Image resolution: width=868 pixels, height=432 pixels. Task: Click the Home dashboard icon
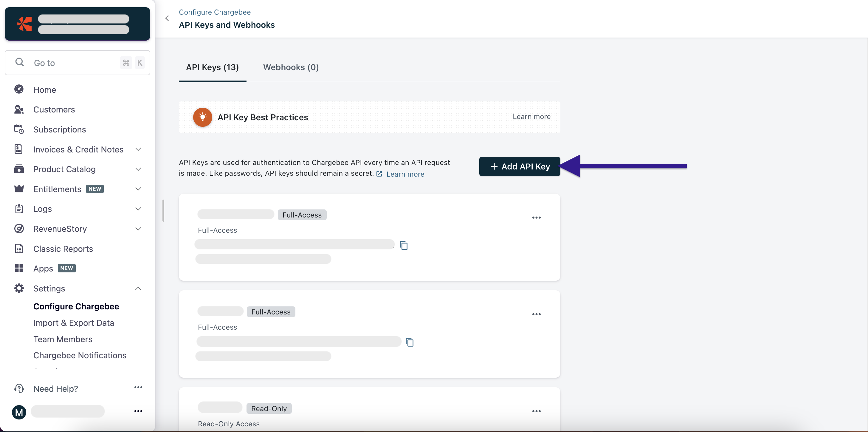[19, 90]
